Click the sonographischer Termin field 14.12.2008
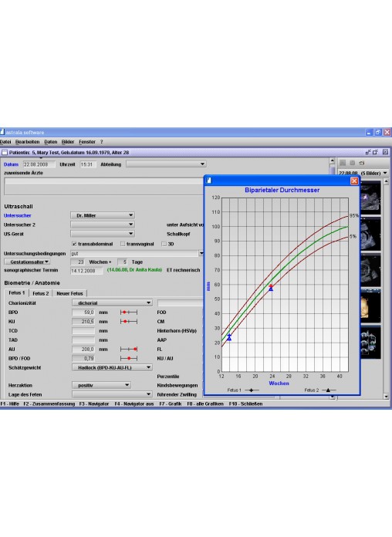This screenshot has height=537, width=392. tap(86, 271)
